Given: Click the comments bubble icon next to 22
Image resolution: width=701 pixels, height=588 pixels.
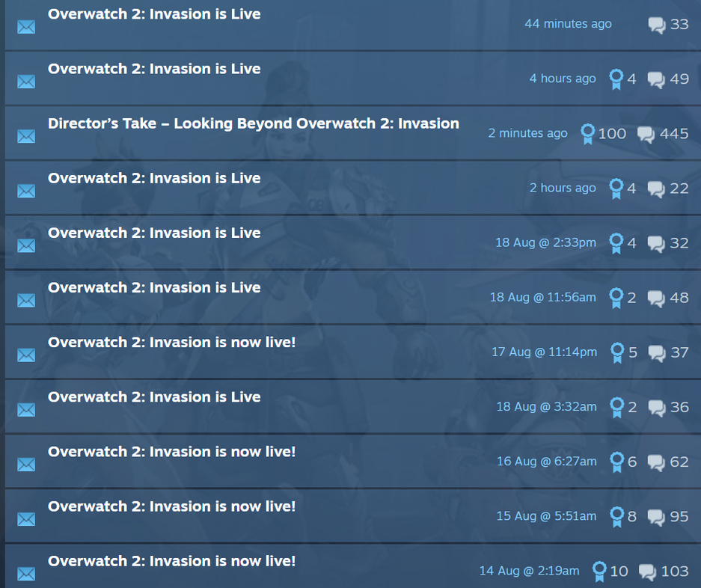Looking at the screenshot, I should (656, 189).
